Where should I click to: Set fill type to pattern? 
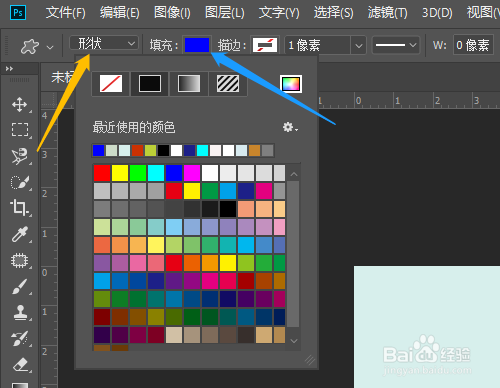click(x=228, y=83)
